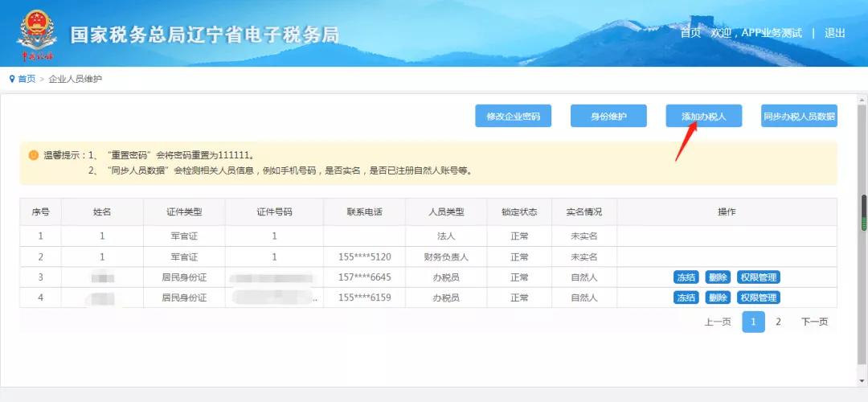Click 自然人 in row with 157****6645
Image resolution: width=868 pixels, height=402 pixels.
pos(584,277)
